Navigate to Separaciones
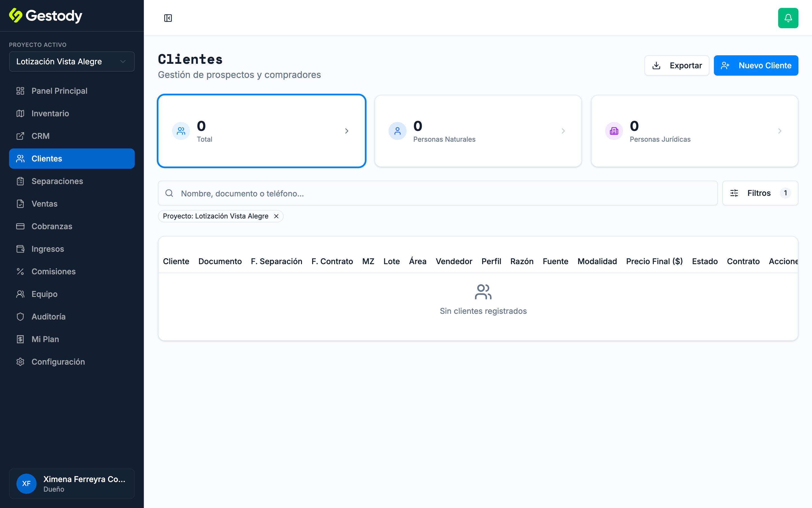This screenshot has width=812, height=508. (71, 181)
